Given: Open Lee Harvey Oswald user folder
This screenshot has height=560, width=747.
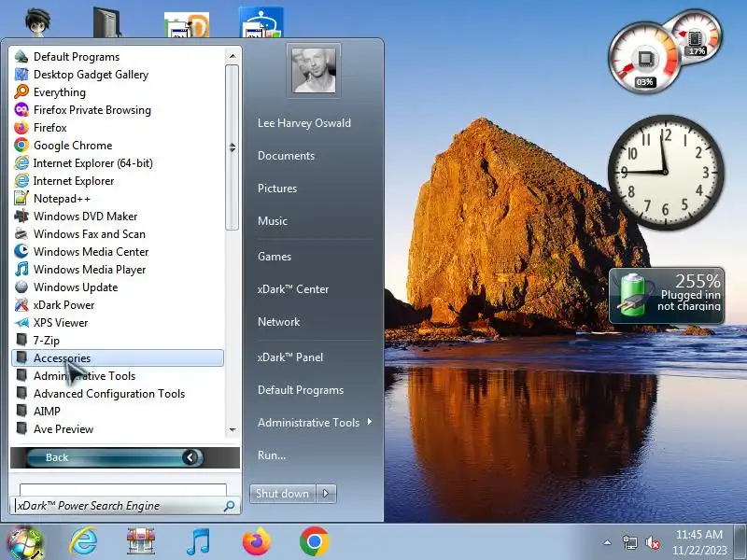Looking at the screenshot, I should (304, 123).
